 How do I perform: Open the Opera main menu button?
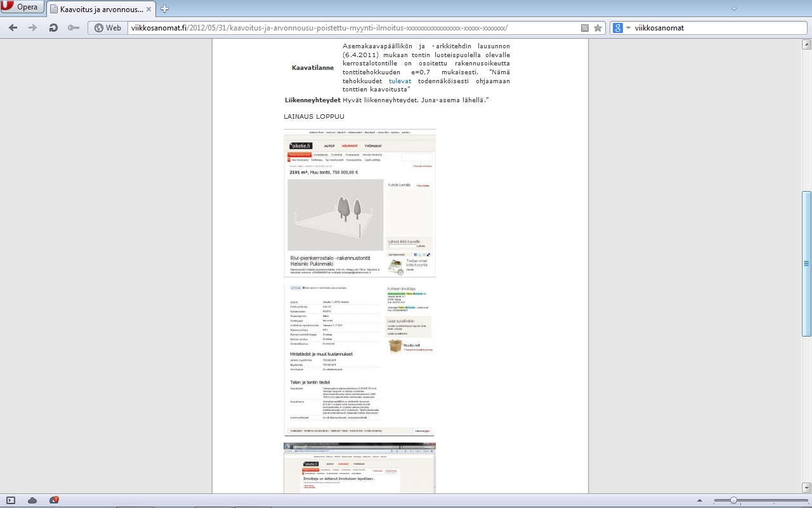pos(22,8)
